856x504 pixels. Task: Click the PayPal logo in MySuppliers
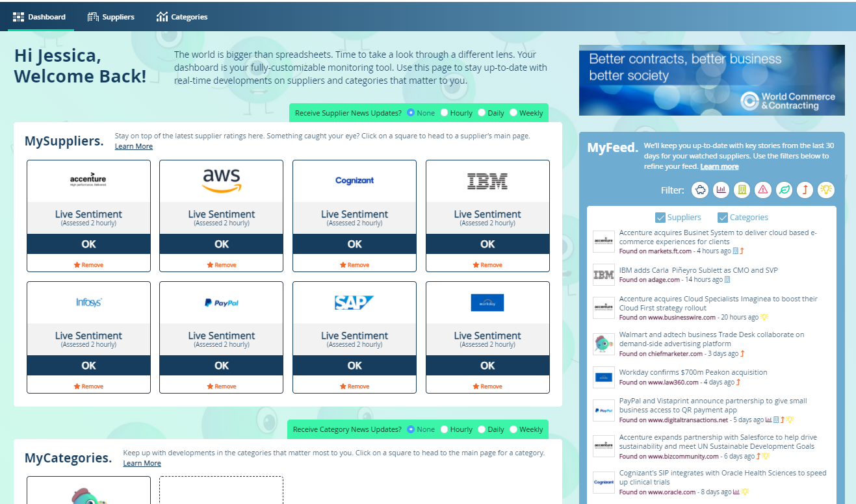click(x=222, y=303)
